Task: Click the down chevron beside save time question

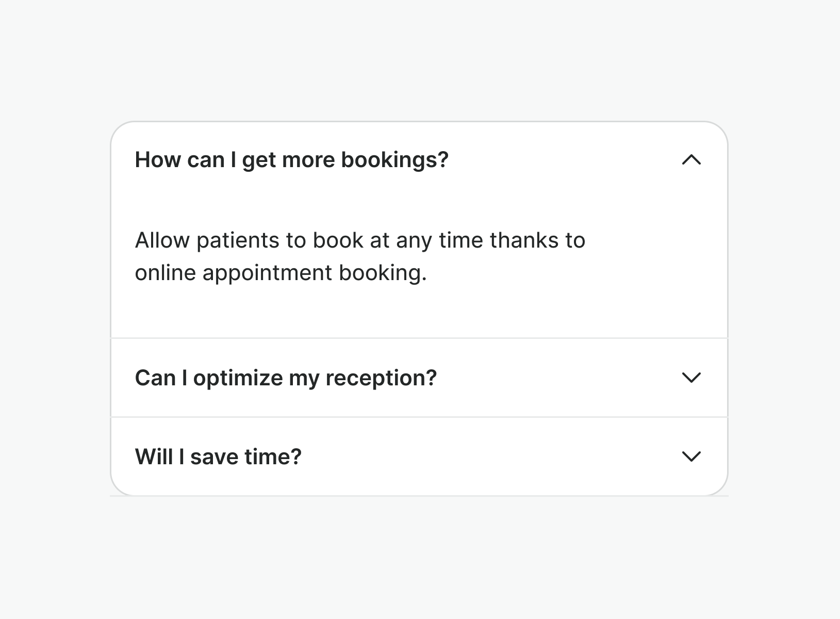Action: coord(691,457)
